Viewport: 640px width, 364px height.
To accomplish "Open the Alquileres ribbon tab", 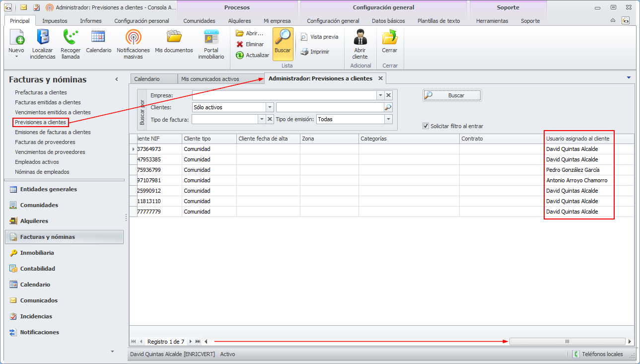I will click(239, 21).
